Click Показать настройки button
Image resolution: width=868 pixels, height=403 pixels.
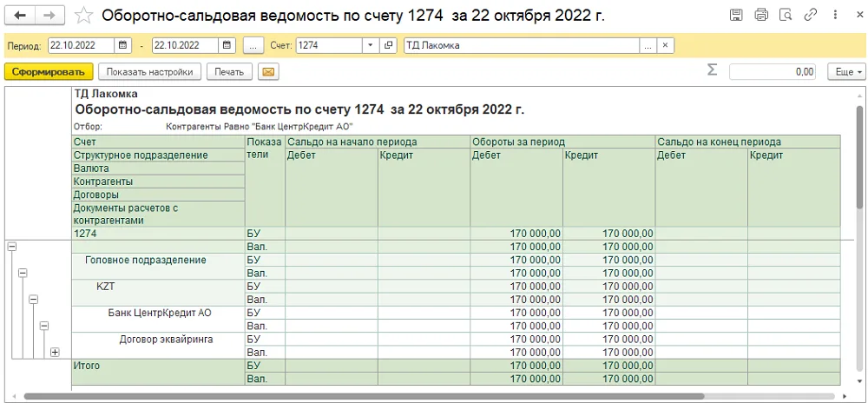pos(149,71)
